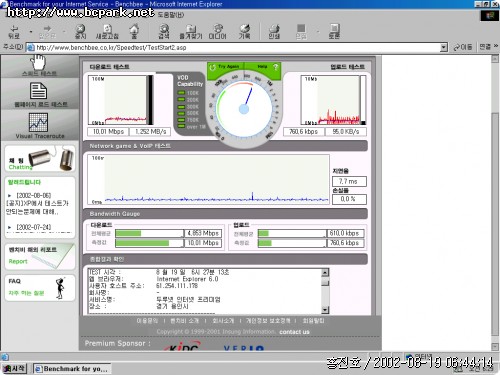The width and height of the screenshot is (500, 375).
Task: Open the Favorites toolbar icon
Action: pos(191,31)
